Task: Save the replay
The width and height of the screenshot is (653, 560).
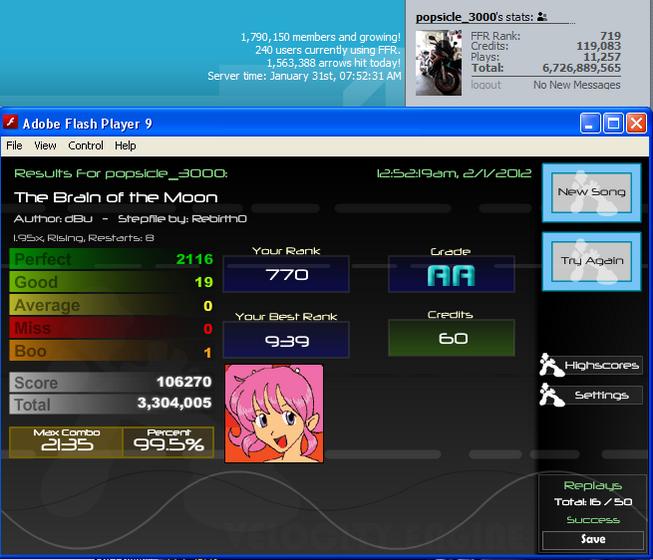Action: [593, 540]
